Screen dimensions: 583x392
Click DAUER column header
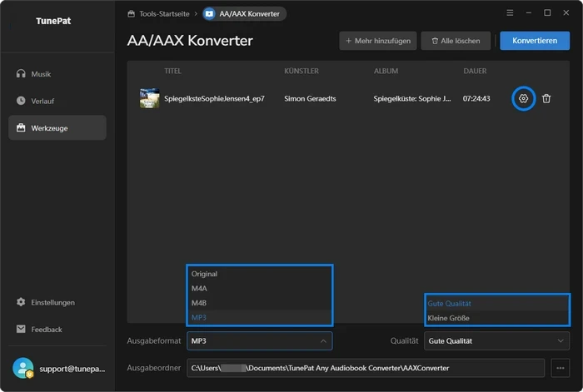(475, 71)
